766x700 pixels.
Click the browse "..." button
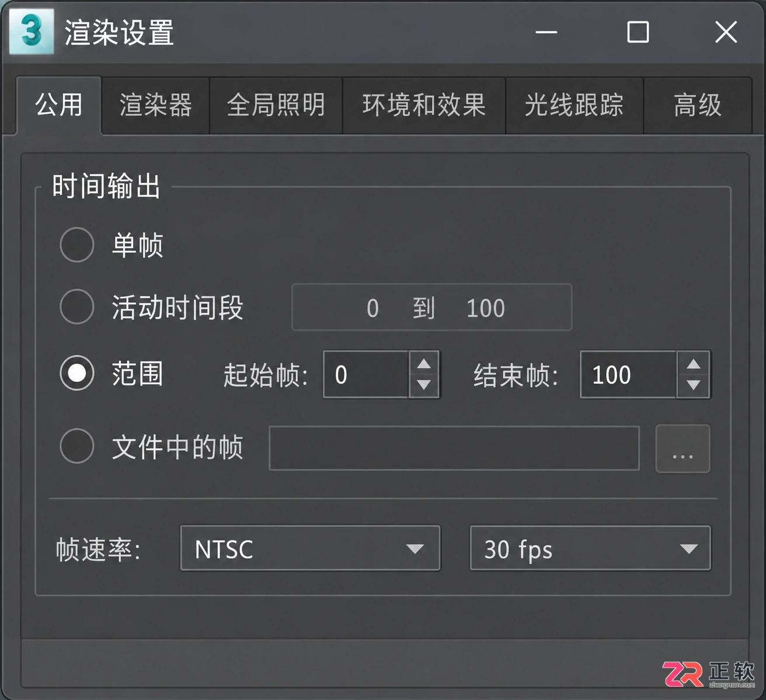pos(683,448)
